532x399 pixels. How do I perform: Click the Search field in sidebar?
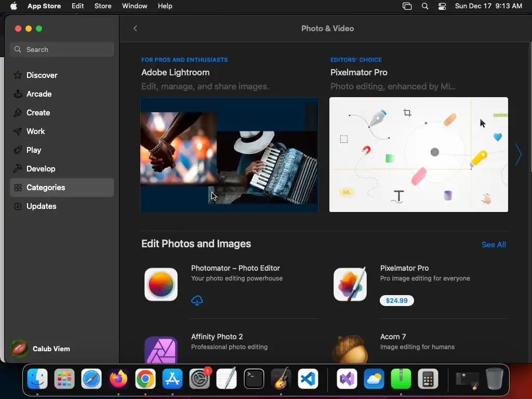pyautogui.click(x=62, y=49)
